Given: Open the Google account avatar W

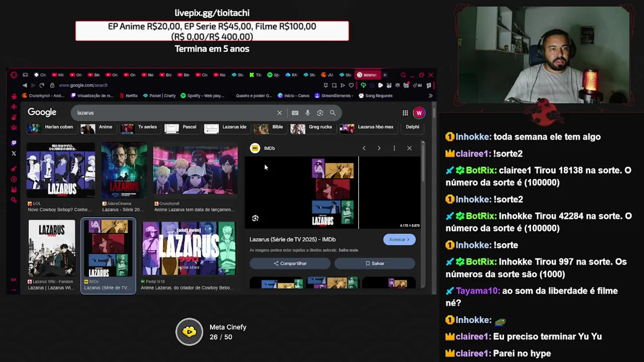Looking at the screenshot, I should click(x=419, y=113).
